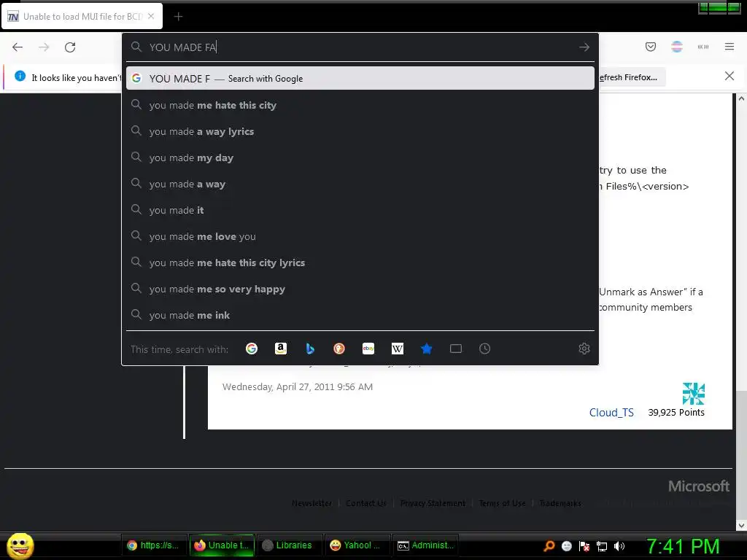747x560 pixels.
Task: Search history using the clock icon
Action: point(484,349)
